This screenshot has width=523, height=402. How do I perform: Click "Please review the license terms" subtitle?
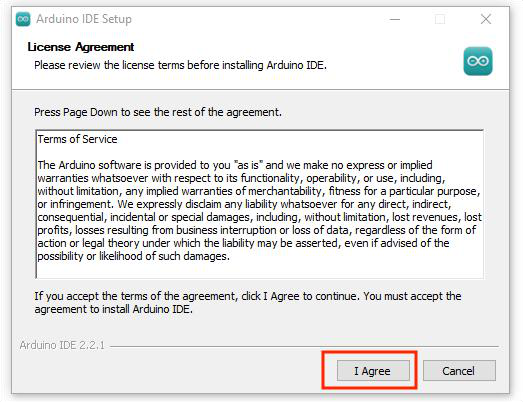180,65
